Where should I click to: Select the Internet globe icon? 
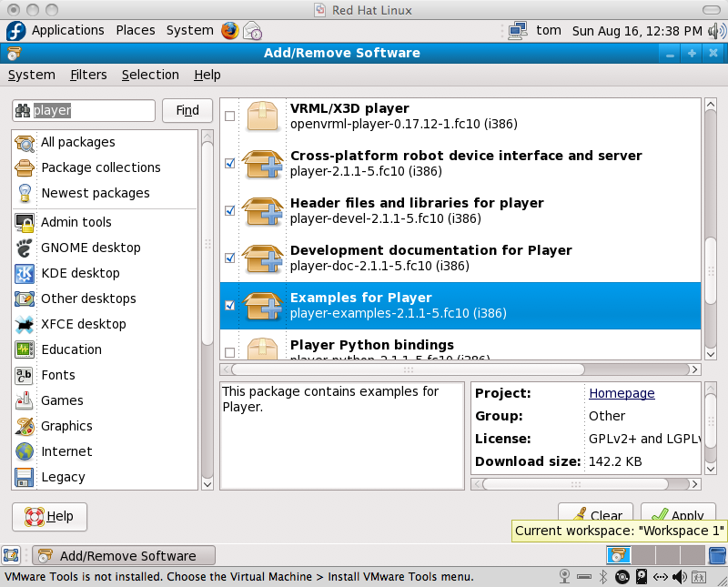point(25,451)
